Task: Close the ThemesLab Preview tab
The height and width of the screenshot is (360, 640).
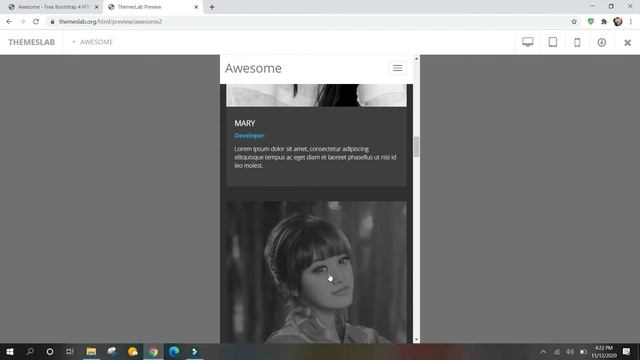Action: pos(196,7)
